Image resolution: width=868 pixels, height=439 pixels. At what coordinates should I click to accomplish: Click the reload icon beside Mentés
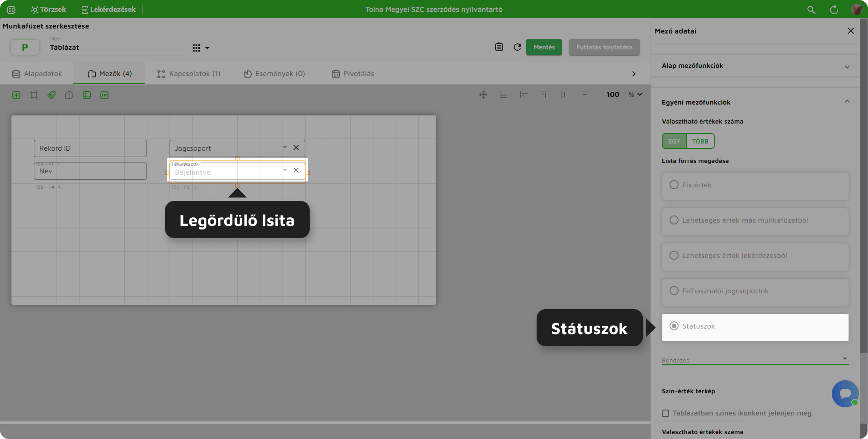pos(518,47)
